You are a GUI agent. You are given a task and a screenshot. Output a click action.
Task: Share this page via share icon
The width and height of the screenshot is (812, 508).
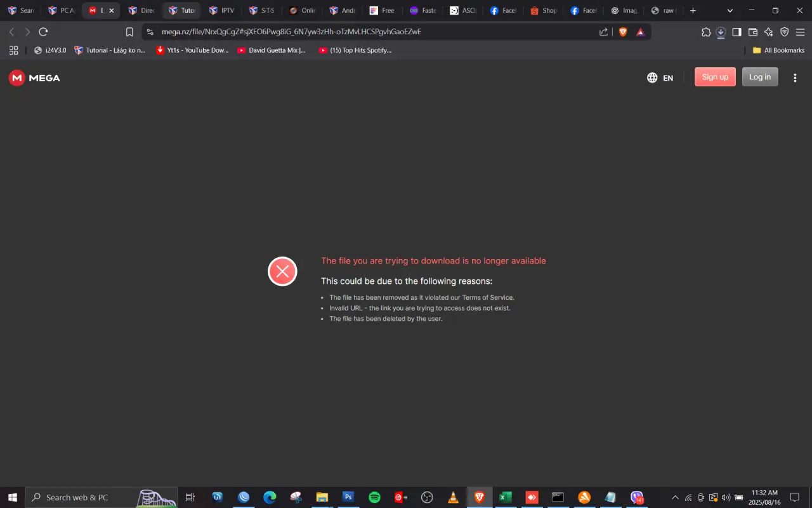click(x=604, y=32)
